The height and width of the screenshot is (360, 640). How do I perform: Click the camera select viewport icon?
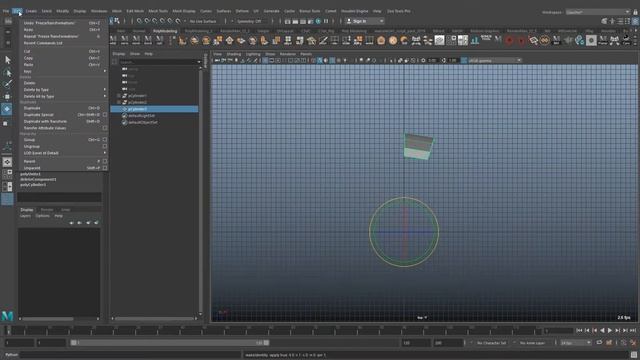pos(217,60)
